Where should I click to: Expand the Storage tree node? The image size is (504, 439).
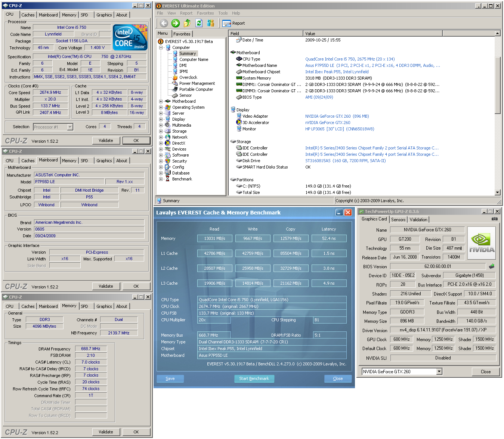161,131
